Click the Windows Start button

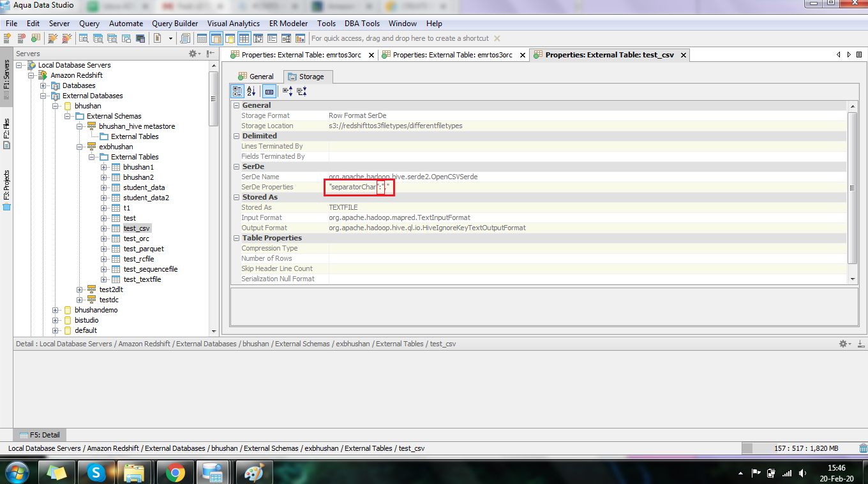(16, 473)
